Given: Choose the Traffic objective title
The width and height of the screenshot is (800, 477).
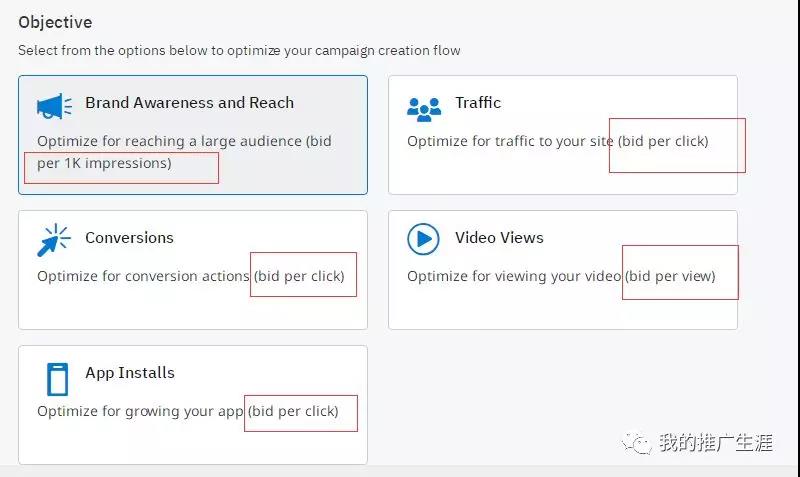Looking at the screenshot, I should click(x=478, y=103).
